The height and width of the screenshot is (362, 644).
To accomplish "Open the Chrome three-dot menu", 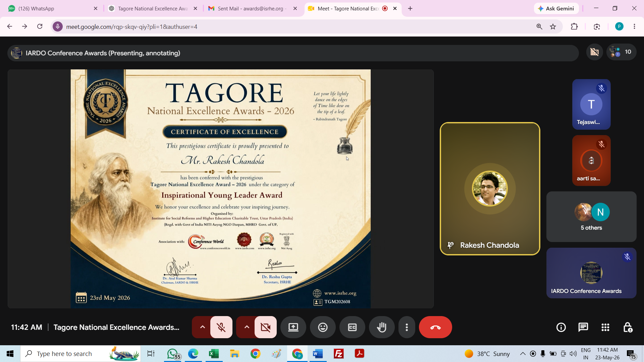I will coord(634,26).
